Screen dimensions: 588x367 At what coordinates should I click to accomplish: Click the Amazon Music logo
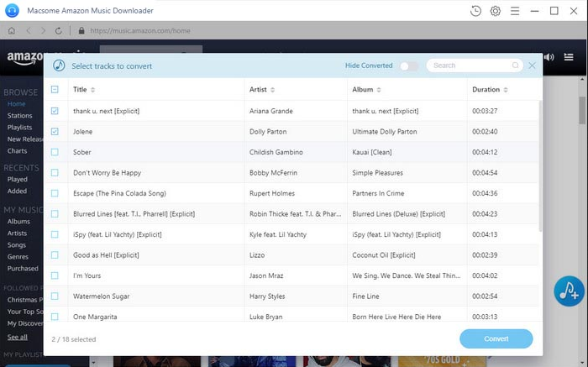coord(25,58)
